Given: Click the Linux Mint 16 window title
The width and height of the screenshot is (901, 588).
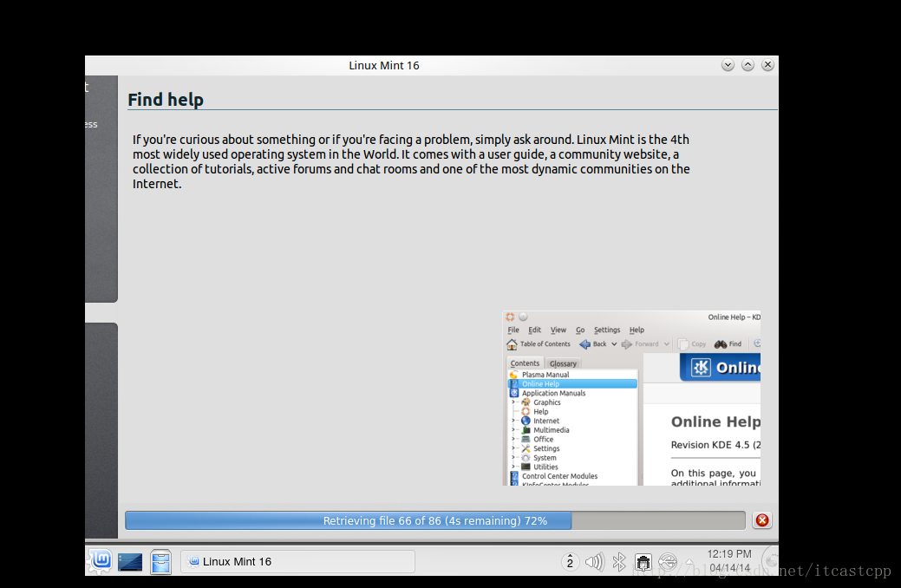Looking at the screenshot, I should click(384, 66).
